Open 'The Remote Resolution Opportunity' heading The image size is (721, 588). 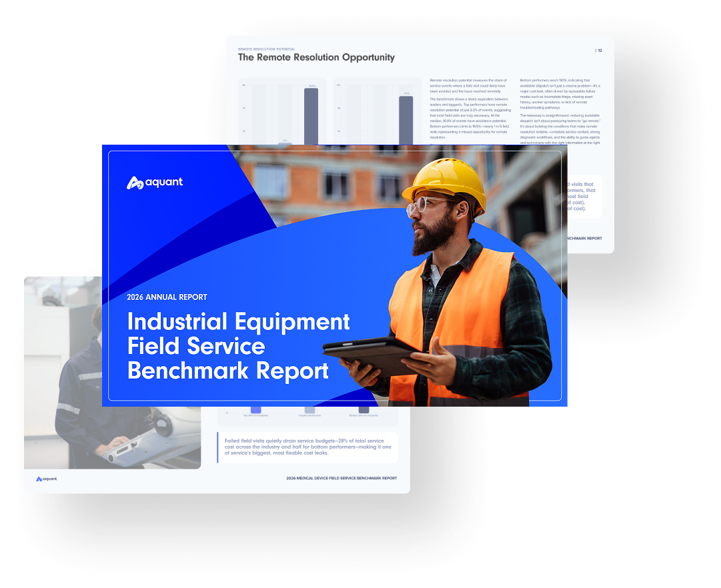315,58
